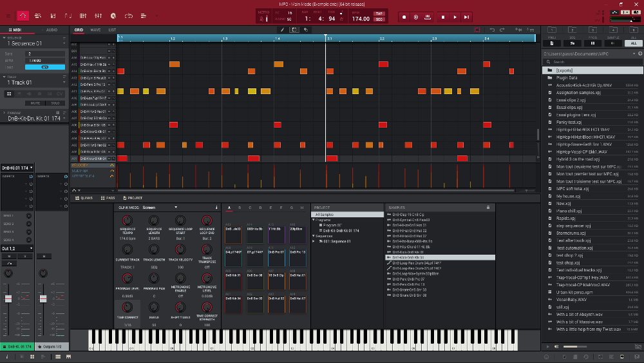Select file Vocal-Baby.WAV
The height and width of the screenshot is (363, 644).
pyautogui.click(x=571, y=300)
